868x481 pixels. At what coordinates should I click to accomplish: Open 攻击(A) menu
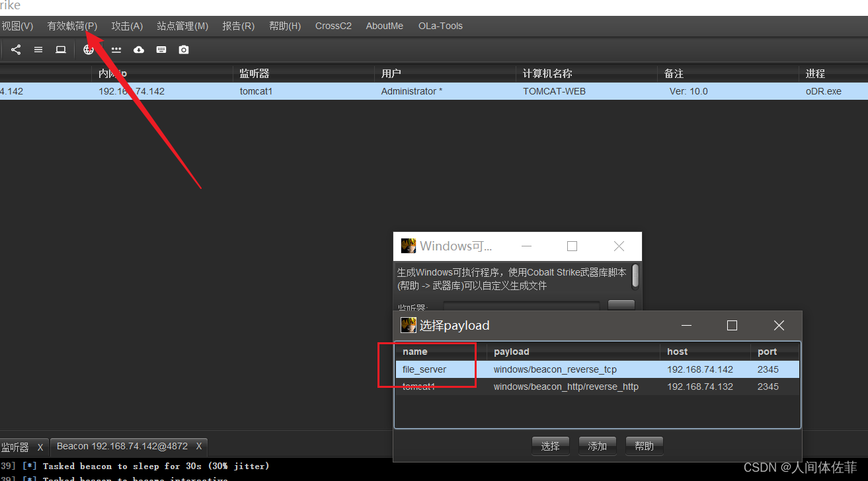click(127, 26)
